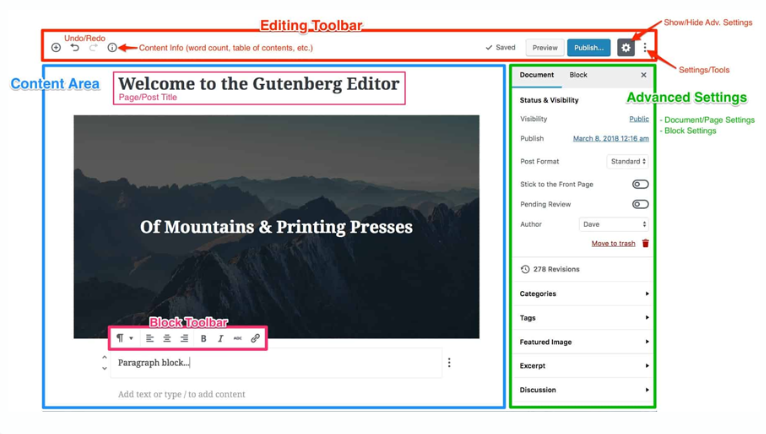The image size is (766, 434).
Task: Expand the Excerpt section
Action: tap(584, 366)
